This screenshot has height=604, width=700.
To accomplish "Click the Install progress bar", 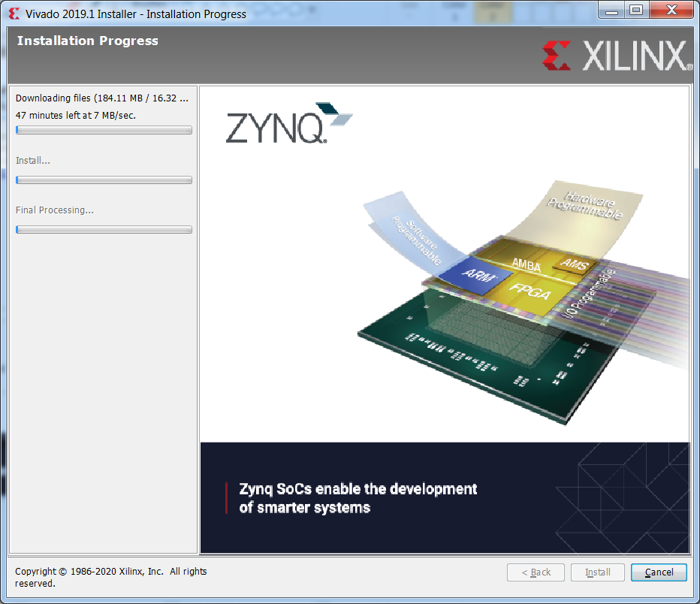I will [x=104, y=180].
